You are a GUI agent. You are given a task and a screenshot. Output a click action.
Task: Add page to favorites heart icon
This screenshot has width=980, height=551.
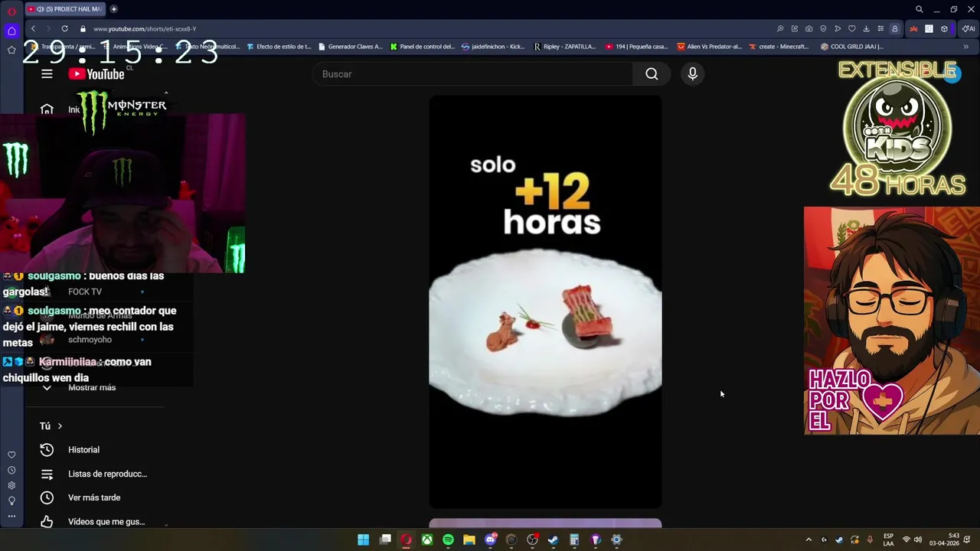[851, 29]
